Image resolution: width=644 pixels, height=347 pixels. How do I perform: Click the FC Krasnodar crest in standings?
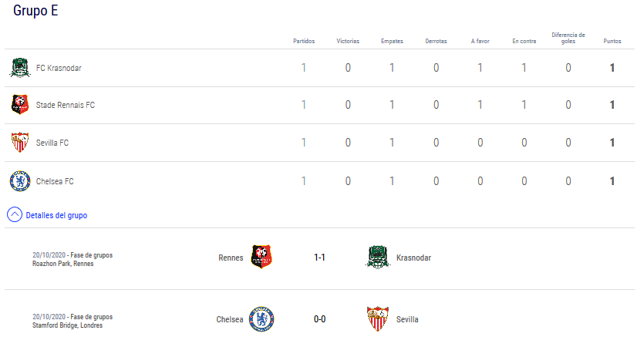click(19, 68)
